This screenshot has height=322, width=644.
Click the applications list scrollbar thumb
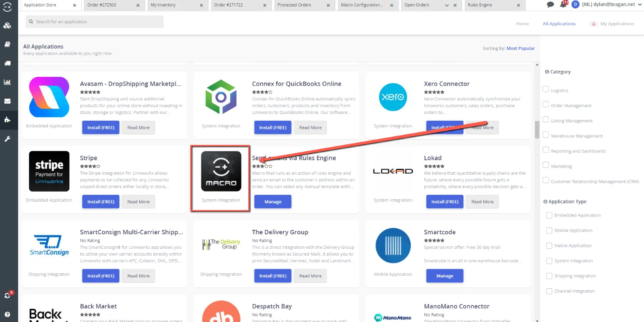coord(537,130)
